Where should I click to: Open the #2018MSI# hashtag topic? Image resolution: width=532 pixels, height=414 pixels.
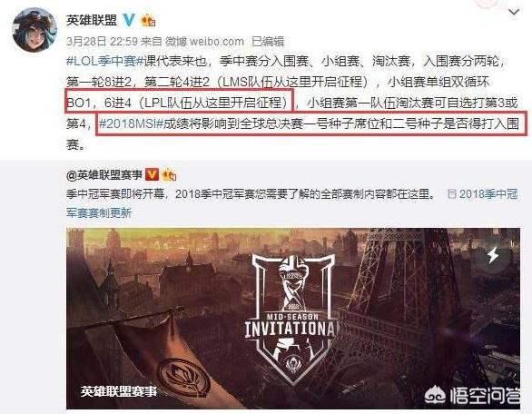pyautogui.click(x=131, y=123)
